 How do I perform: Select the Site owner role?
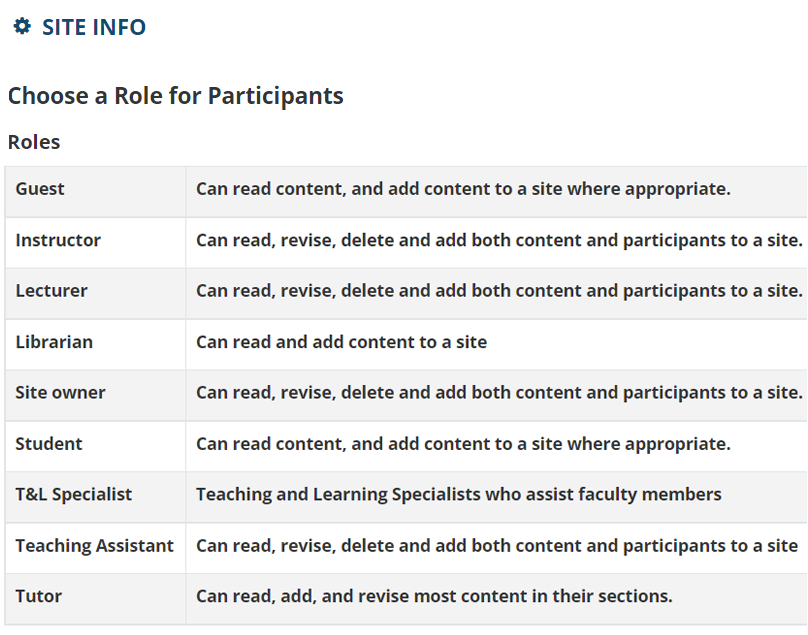60,393
